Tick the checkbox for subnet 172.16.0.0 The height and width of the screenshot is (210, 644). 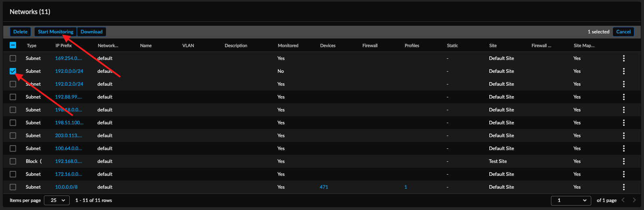click(13, 174)
